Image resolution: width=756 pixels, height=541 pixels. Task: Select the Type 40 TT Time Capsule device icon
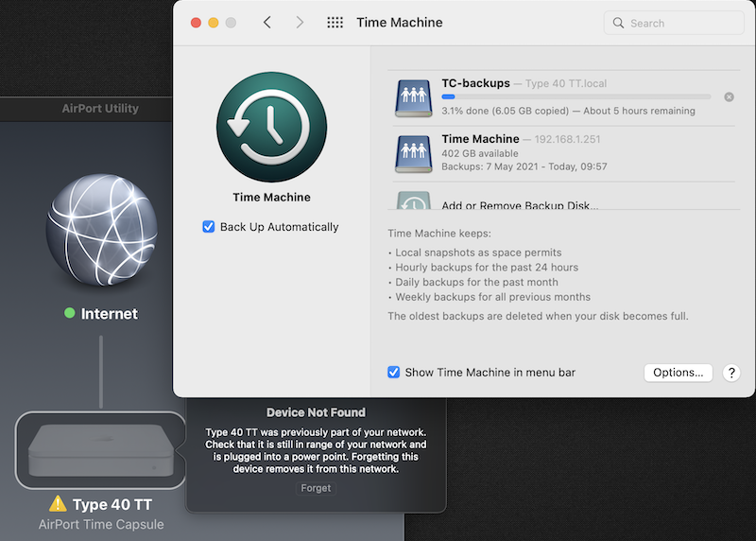point(101,450)
